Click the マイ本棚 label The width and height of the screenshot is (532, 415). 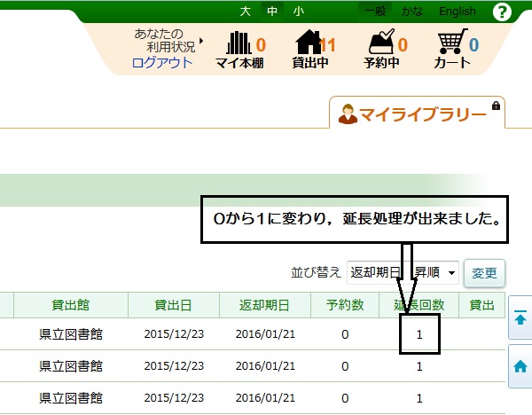coord(239,63)
